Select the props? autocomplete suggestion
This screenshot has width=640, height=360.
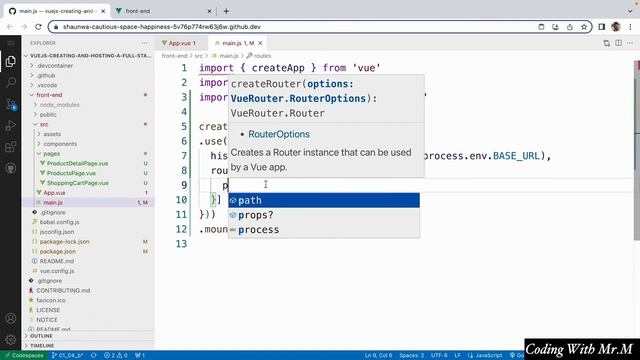324,215
